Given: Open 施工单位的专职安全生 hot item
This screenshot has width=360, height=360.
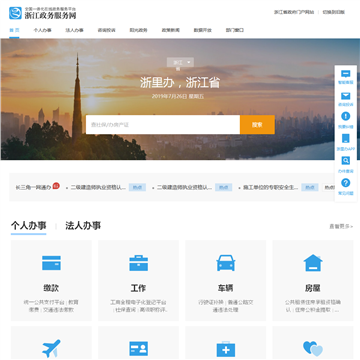Looking at the screenshot, I should [x=271, y=188].
